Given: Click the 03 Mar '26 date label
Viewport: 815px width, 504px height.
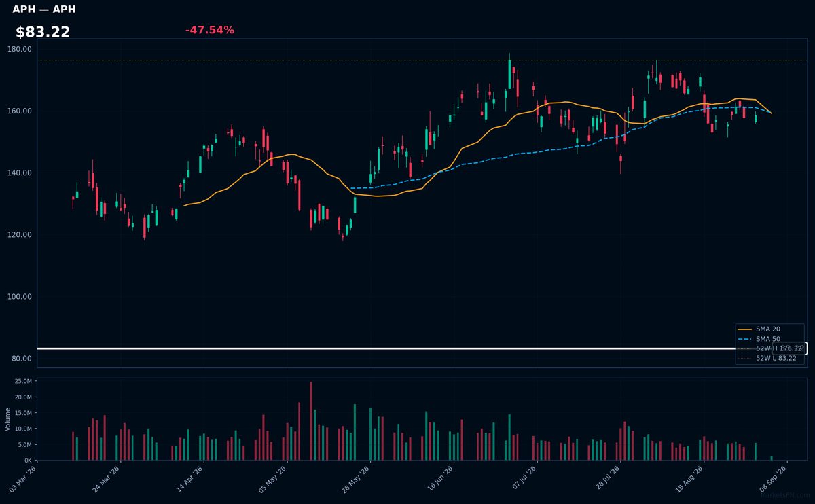Looking at the screenshot, I should pyautogui.click(x=22, y=478).
